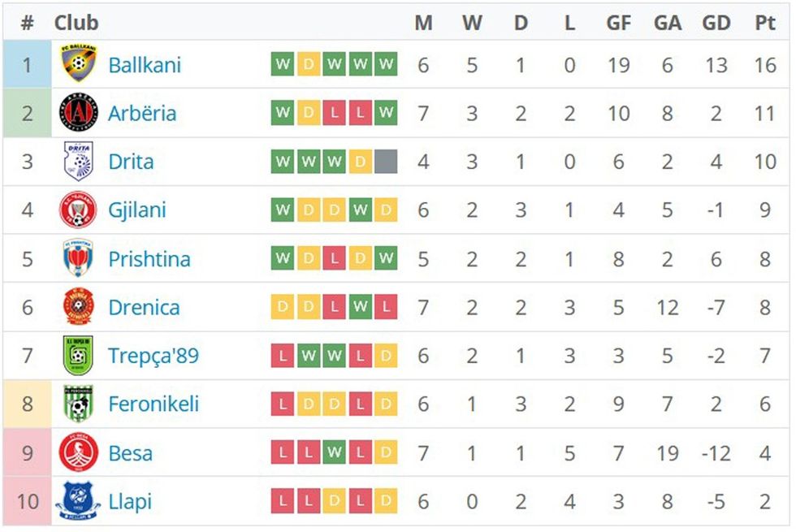This screenshot has width=796, height=532.
Task: Click the Trepça'89 club badge
Action: [x=78, y=356]
